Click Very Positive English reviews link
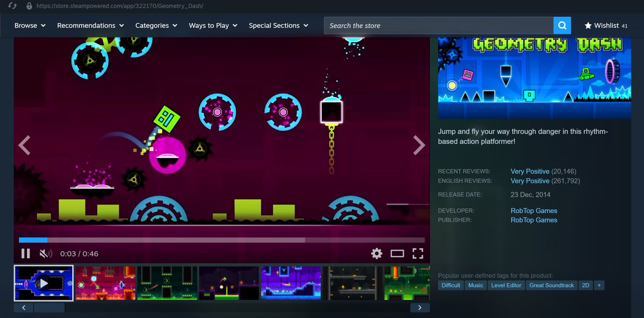 pyautogui.click(x=530, y=181)
